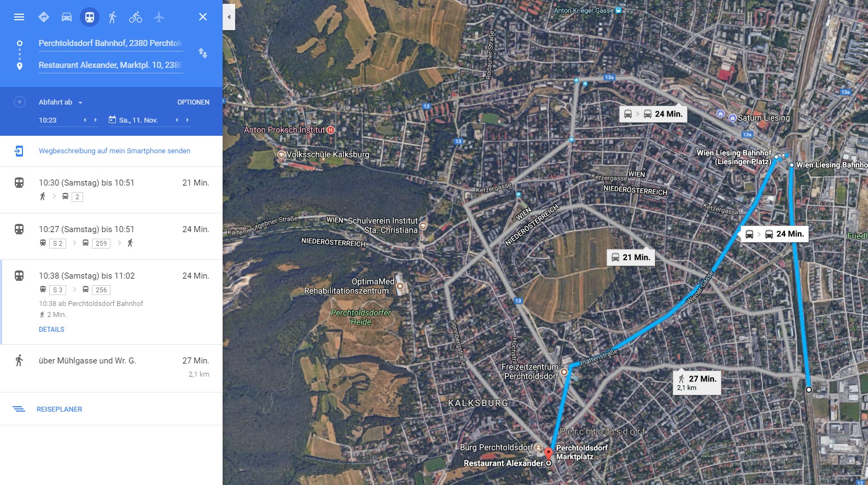Swap start and destination arrows

coord(203,53)
